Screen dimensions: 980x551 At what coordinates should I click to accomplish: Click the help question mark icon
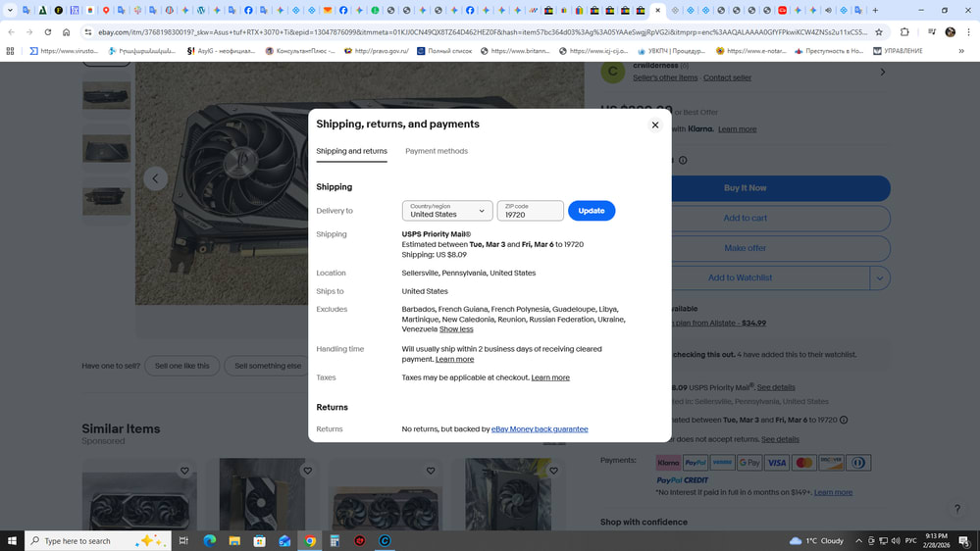click(x=957, y=509)
